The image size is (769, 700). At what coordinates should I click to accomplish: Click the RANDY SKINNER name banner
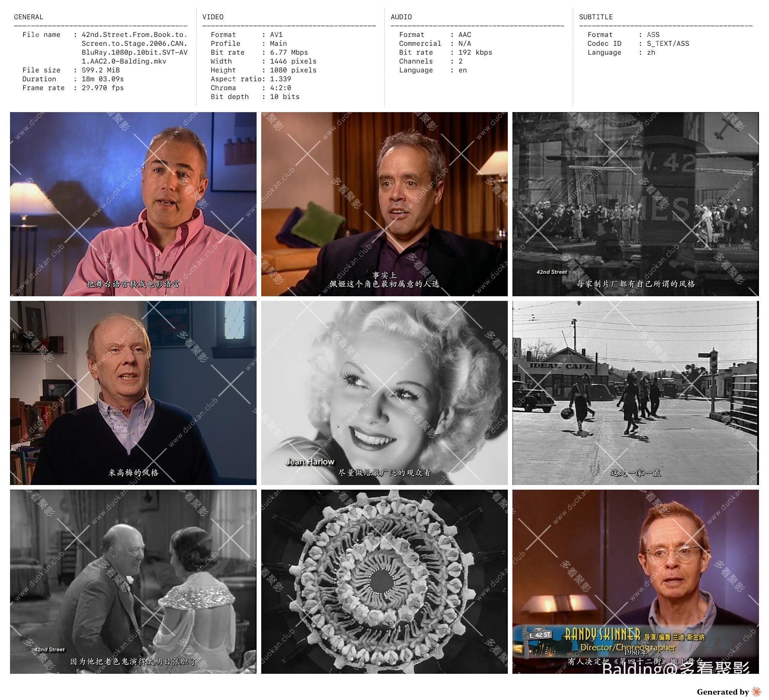click(602, 634)
